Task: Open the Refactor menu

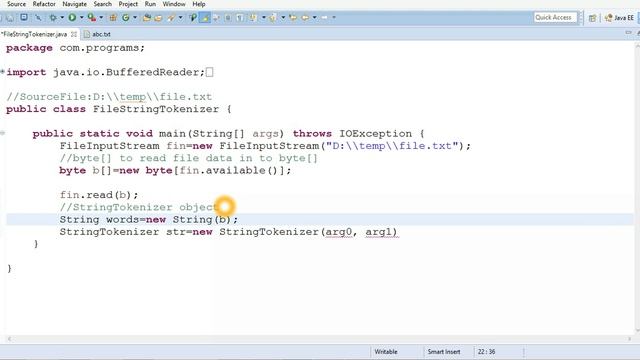Action: (x=44, y=4)
